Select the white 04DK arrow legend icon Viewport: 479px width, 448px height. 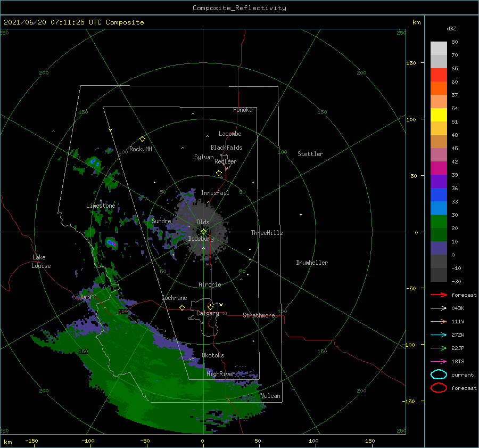pos(439,308)
